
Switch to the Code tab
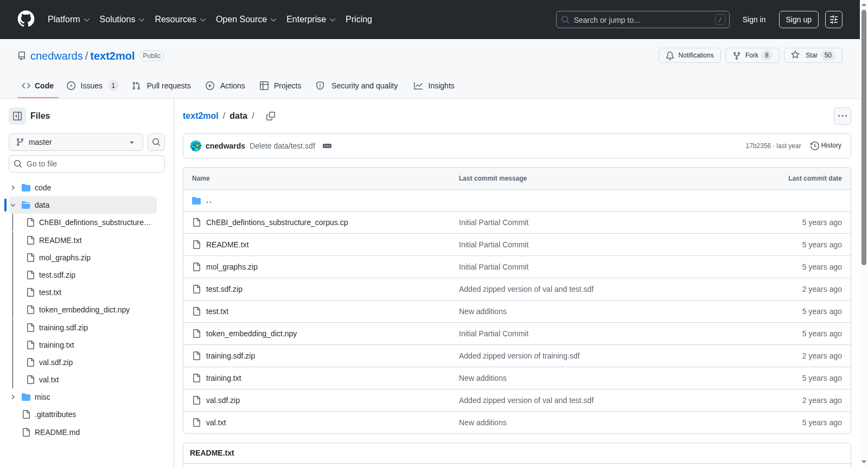38,86
